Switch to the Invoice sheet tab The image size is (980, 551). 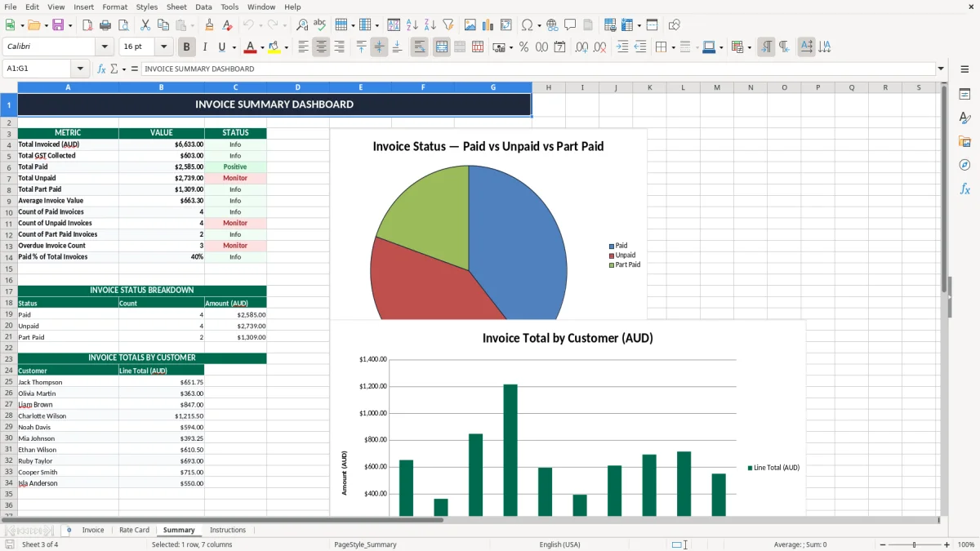[x=93, y=530]
